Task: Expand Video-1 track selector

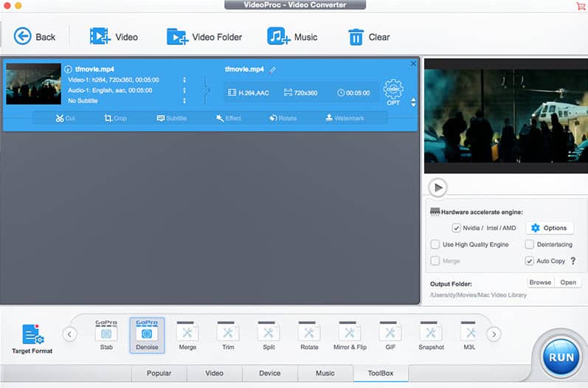Action: coord(184,80)
